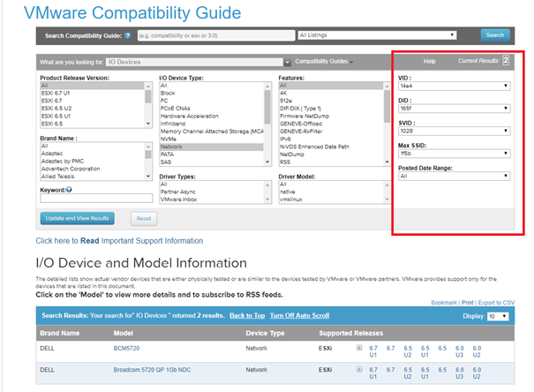534x392 pixels.
Task: Click the 6.0 U3 release link for Broadcom 5720 QP
Action: point(460,373)
